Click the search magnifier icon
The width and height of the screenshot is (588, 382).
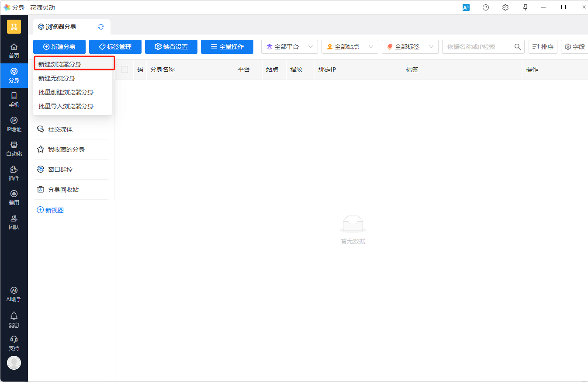coord(518,47)
